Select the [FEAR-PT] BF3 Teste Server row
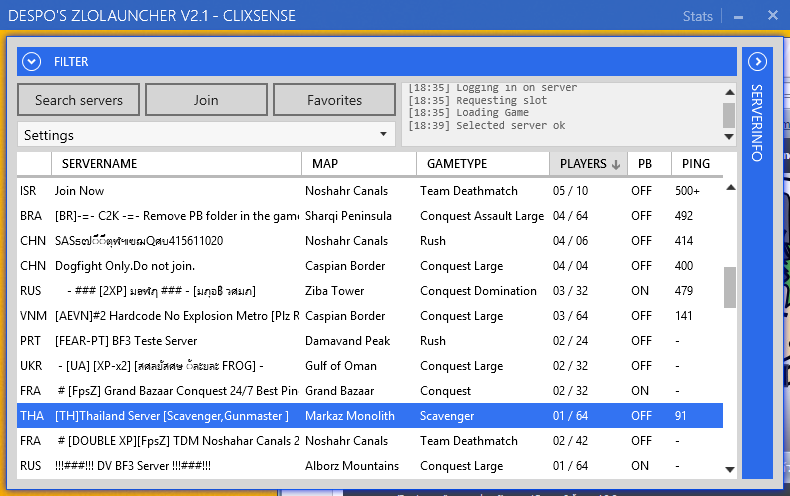790x496 pixels. coord(370,341)
